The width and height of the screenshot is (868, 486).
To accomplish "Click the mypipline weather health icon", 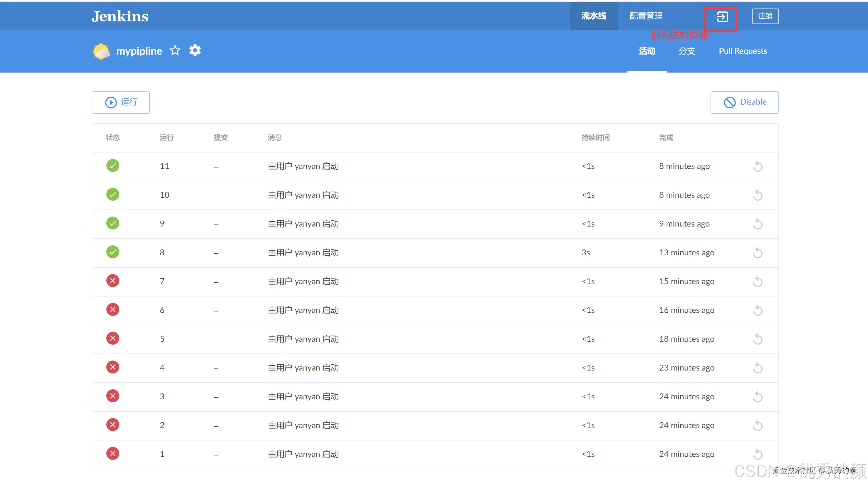I will (101, 51).
